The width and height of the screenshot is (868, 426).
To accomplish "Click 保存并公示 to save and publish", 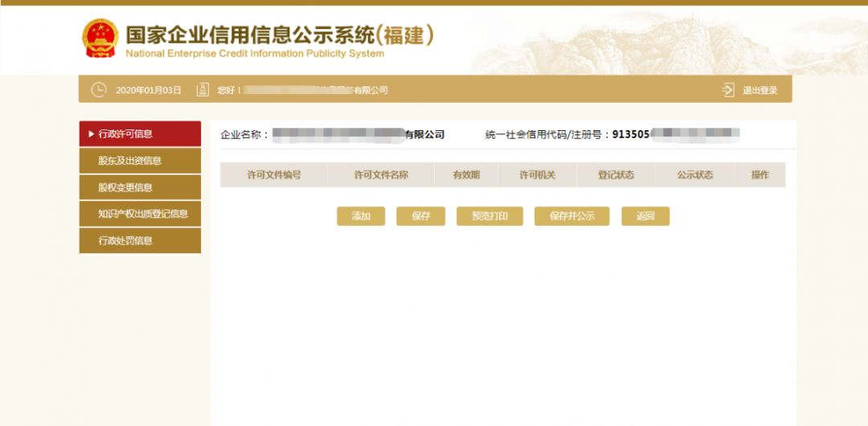I will pyautogui.click(x=571, y=216).
